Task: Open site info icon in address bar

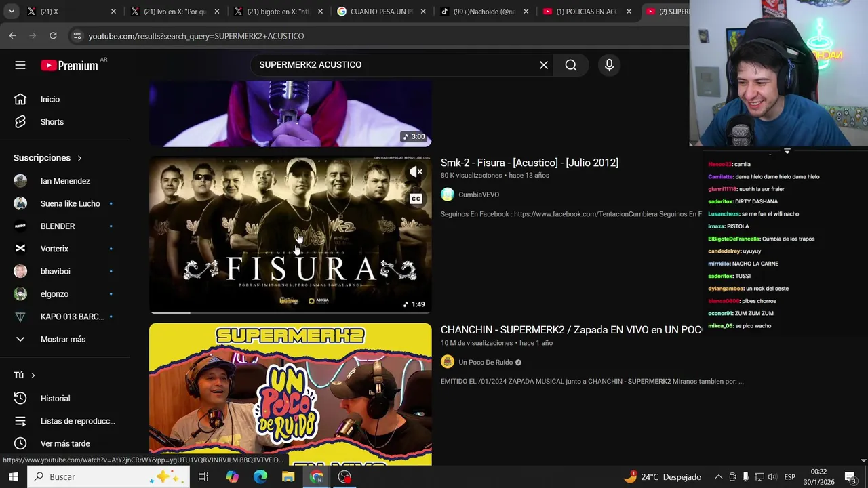Action: [x=77, y=35]
